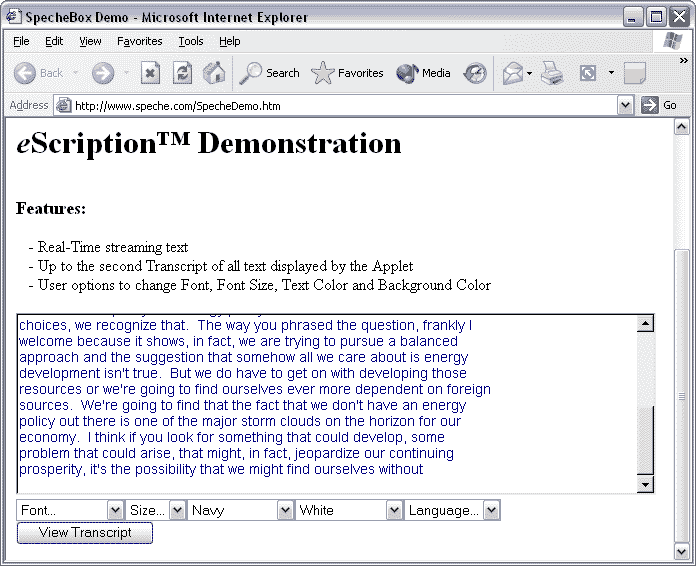The image size is (696, 566).
Task: Click the View Transcript button
Action: pyautogui.click(x=85, y=533)
